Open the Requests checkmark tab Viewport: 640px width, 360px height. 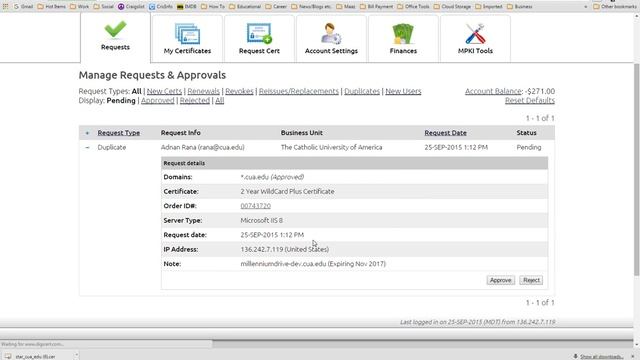point(115,37)
